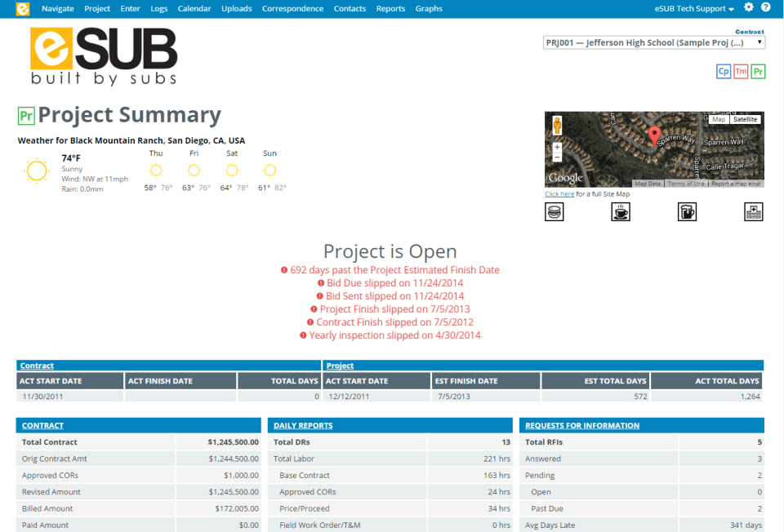Switch the map back to Map view
Screen dimensions: 784x532
point(718,119)
